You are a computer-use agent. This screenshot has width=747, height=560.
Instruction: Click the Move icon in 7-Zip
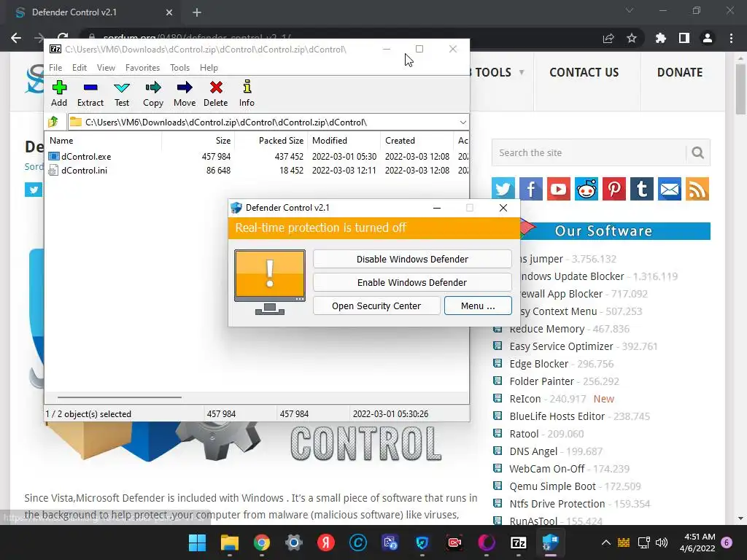click(x=185, y=87)
